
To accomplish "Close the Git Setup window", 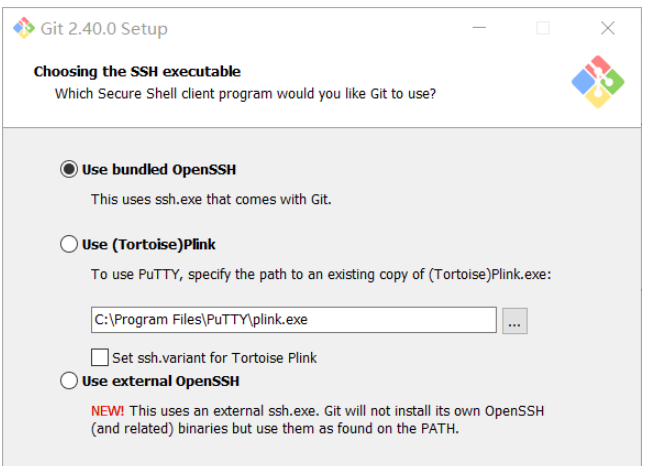I will [x=607, y=28].
